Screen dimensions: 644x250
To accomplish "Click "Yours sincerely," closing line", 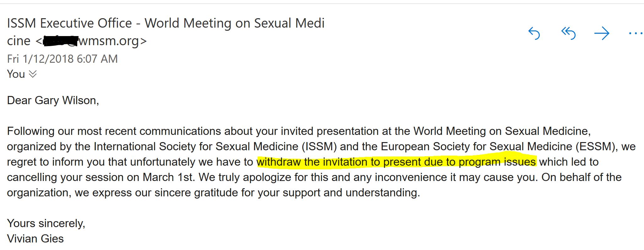I will coord(46,223).
